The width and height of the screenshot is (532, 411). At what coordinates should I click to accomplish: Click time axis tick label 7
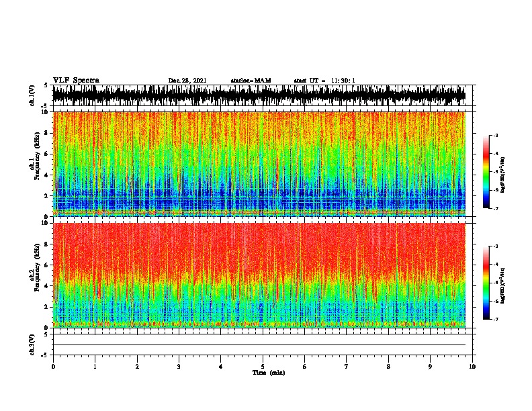tap(347, 367)
